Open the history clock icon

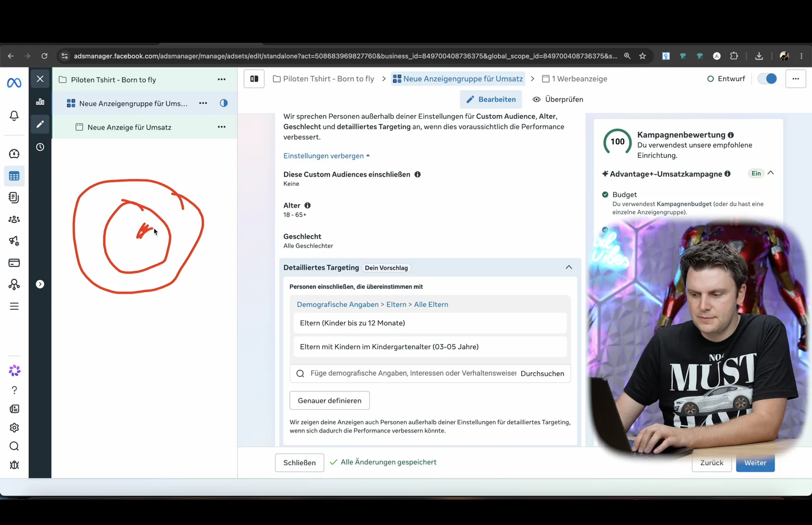(x=40, y=147)
